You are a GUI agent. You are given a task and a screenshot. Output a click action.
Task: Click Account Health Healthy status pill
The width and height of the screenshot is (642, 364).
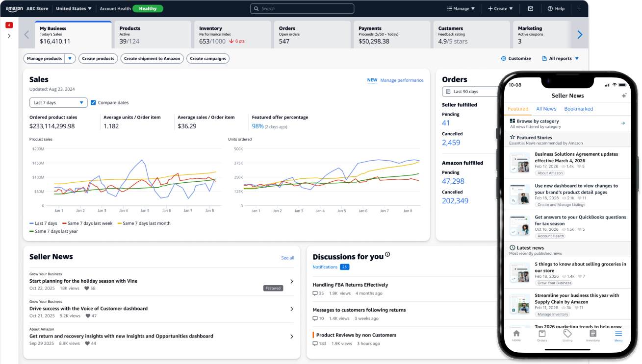148,9
